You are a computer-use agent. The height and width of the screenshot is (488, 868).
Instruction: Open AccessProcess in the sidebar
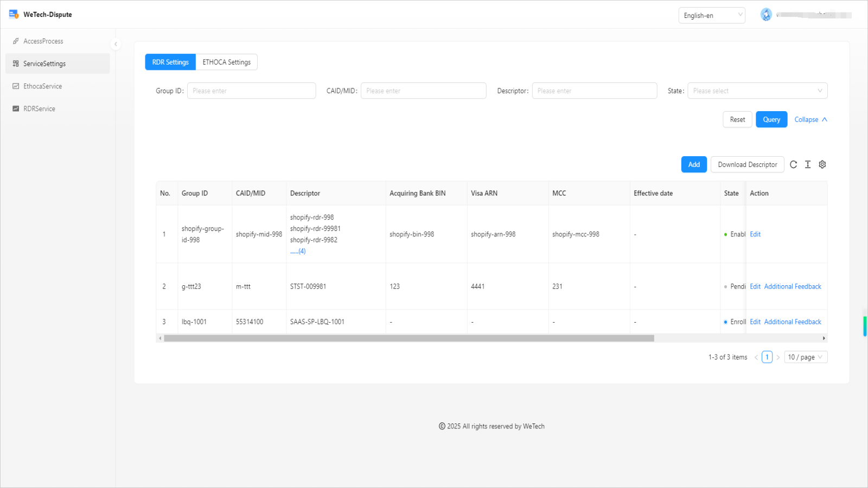[43, 41]
